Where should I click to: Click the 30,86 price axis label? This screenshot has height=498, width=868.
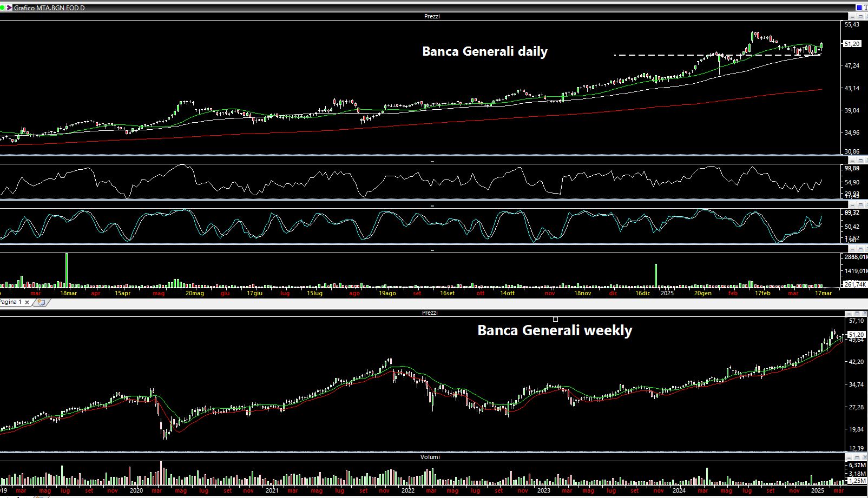[x=852, y=152]
